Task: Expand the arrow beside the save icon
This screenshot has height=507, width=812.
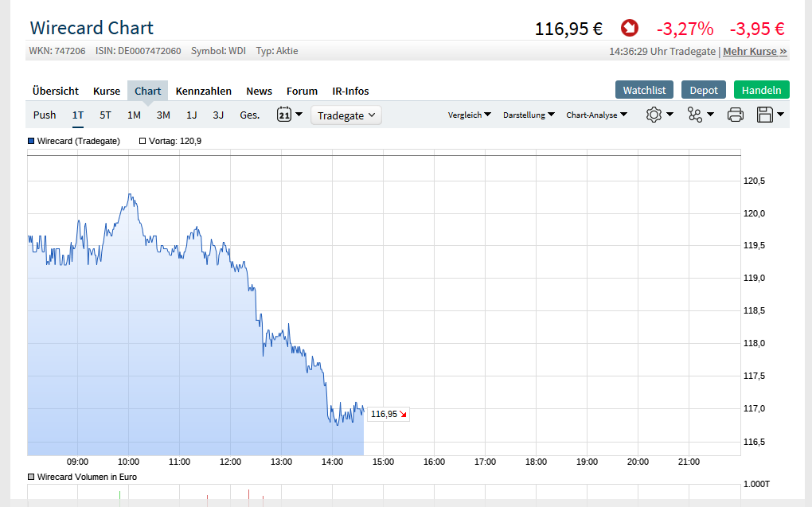Action: [x=780, y=115]
